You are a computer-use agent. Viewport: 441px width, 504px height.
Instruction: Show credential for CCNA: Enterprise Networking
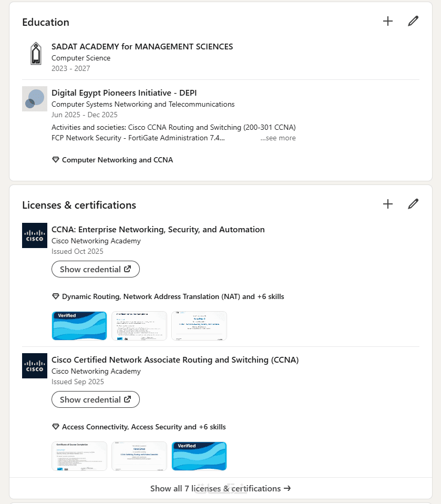(x=95, y=269)
